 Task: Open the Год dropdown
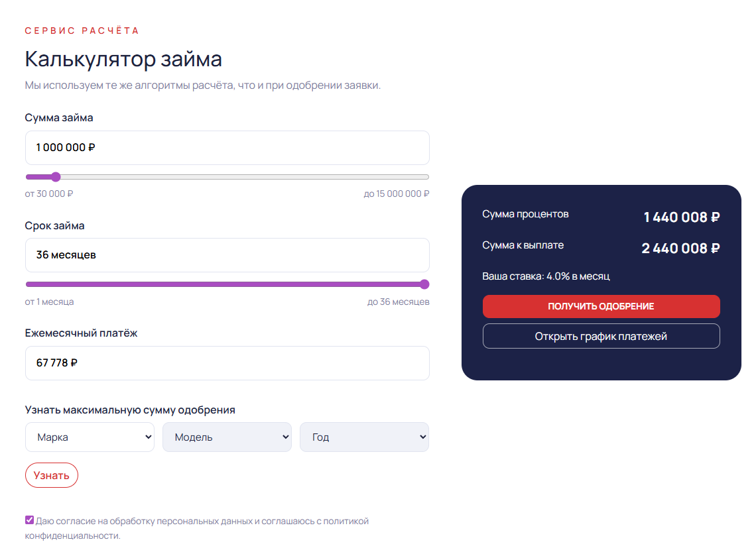[364, 437]
